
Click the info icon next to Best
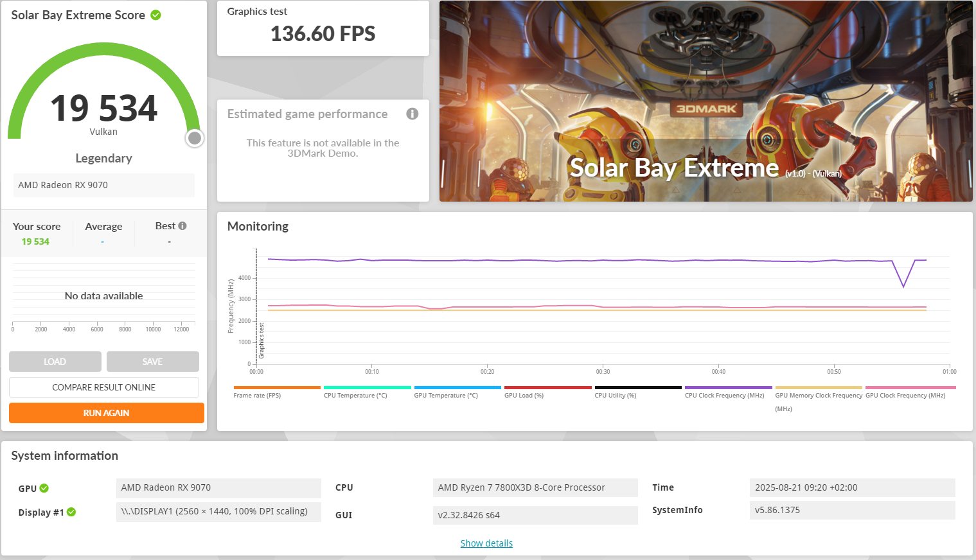click(182, 226)
